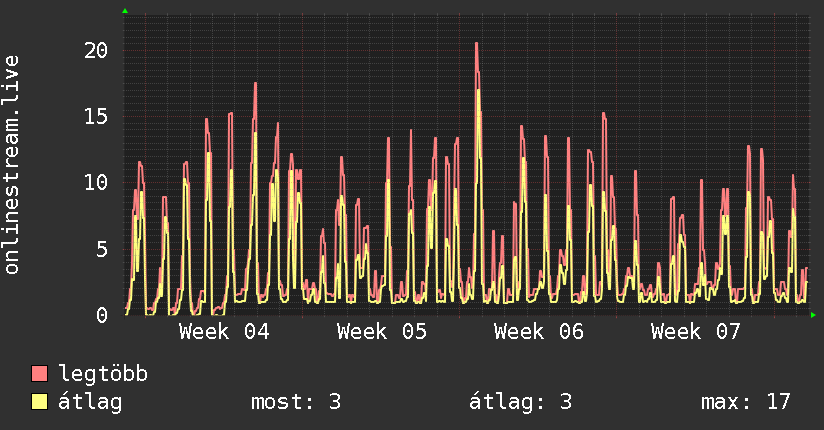Screen dimensions: 824x430
Task: Click the 15 tick label on y-axis
Action: click(95, 116)
